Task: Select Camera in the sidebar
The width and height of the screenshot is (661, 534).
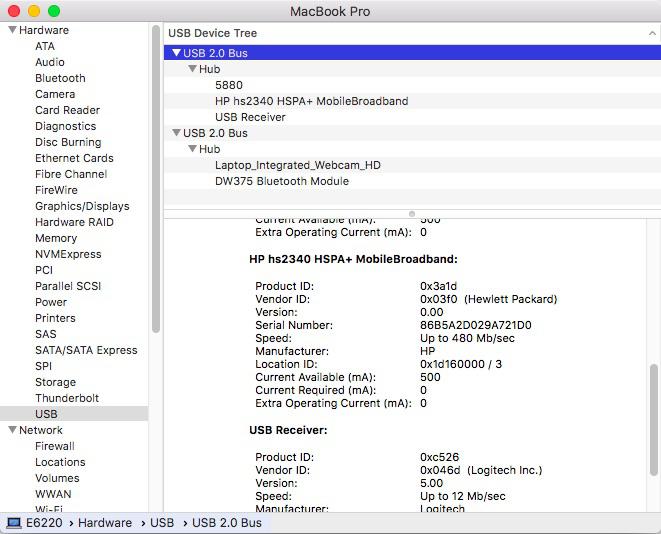Action: click(55, 94)
